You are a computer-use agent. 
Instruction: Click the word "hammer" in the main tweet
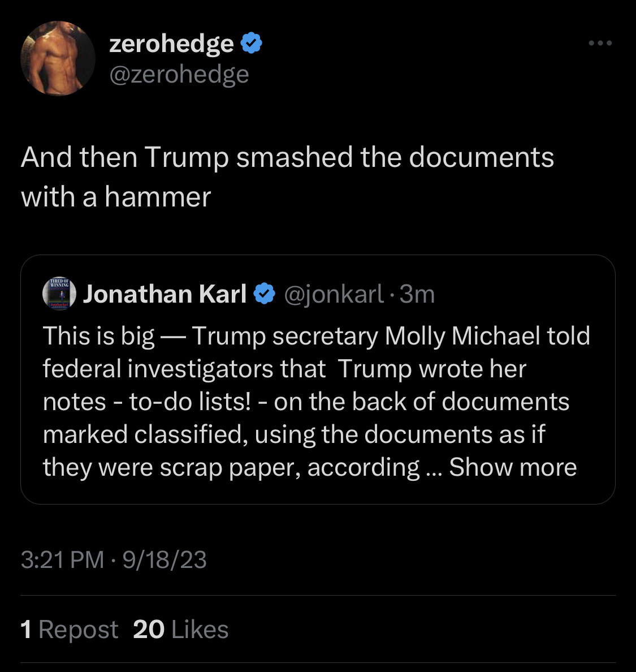pyautogui.click(x=157, y=197)
